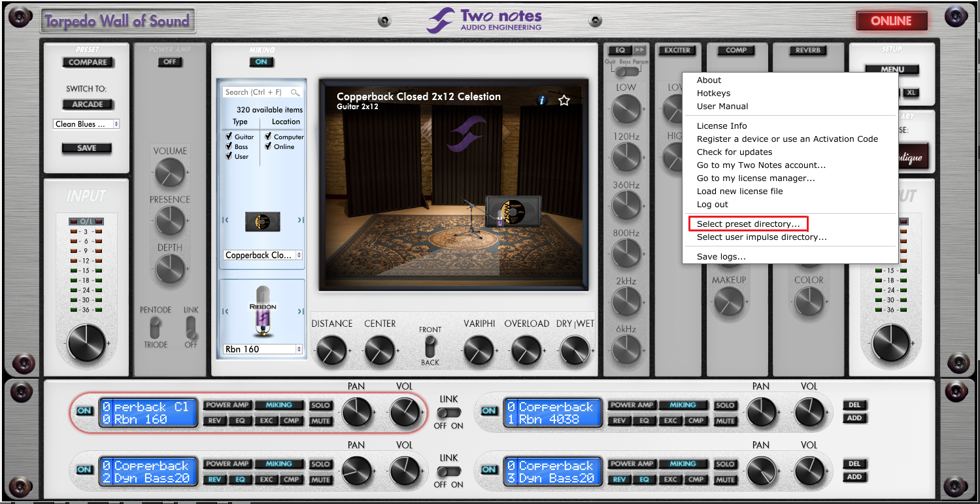Mute the Rbn 4038 channel
This screenshot has height=504, width=980.
point(725,421)
